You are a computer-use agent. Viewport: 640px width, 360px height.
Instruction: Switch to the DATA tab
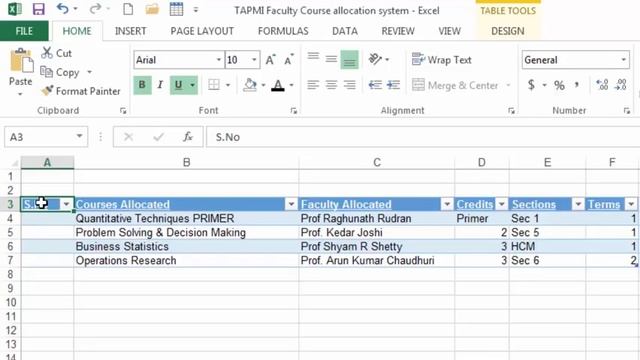click(345, 31)
